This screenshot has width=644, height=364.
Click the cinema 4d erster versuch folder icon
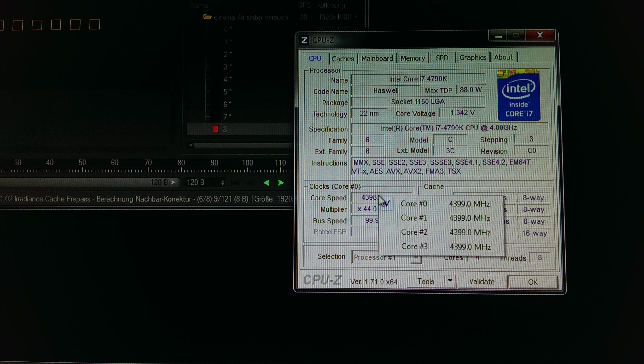click(x=207, y=17)
